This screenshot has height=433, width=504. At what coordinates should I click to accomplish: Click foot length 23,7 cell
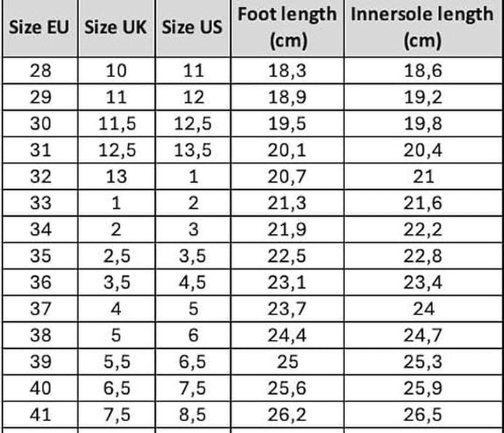(287, 308)
